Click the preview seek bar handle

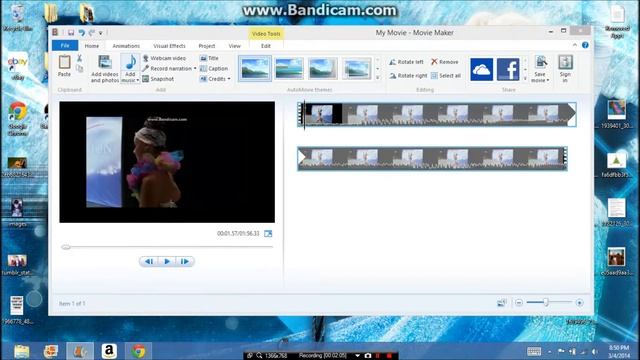click(66, 247)
